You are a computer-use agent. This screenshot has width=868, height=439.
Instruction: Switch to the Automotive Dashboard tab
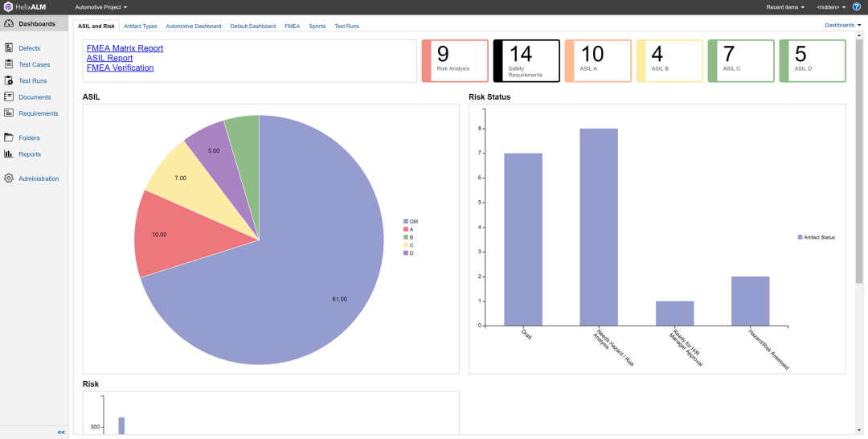coord(194,26)
